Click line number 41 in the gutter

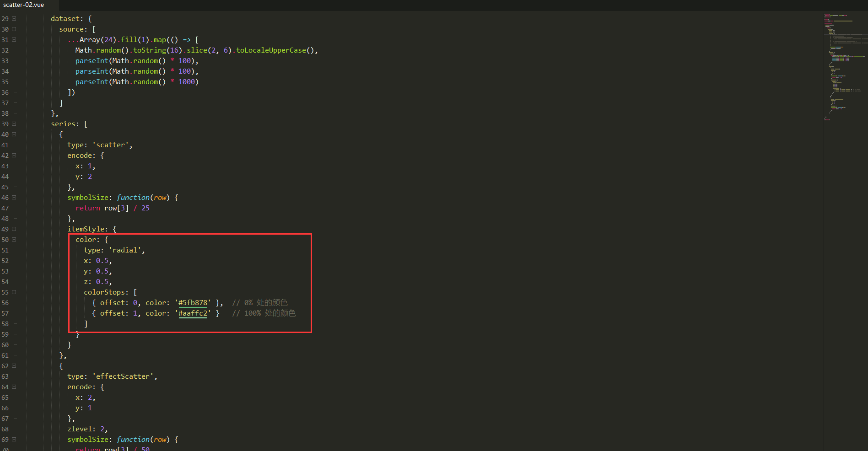click(x=5, y=145)
